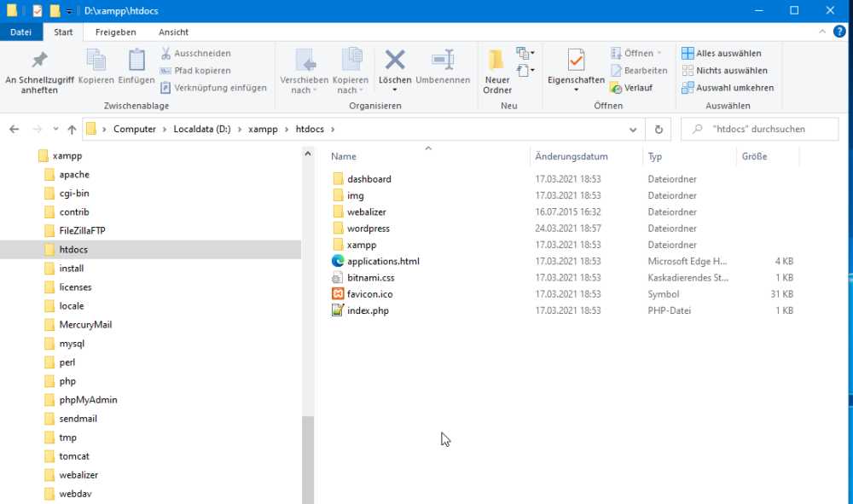The height and width of the screenshot is (504, 853).
Task: Select mysql in the navigation tree
Action: [x=65, y=344]
